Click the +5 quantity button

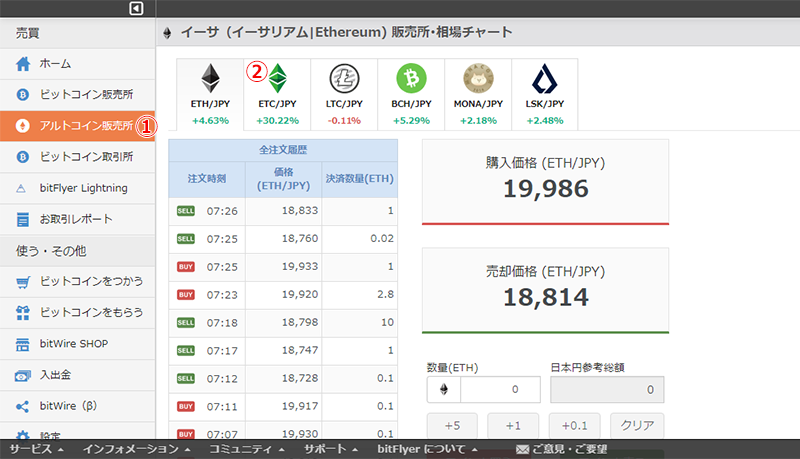click(x=452, y=425)
